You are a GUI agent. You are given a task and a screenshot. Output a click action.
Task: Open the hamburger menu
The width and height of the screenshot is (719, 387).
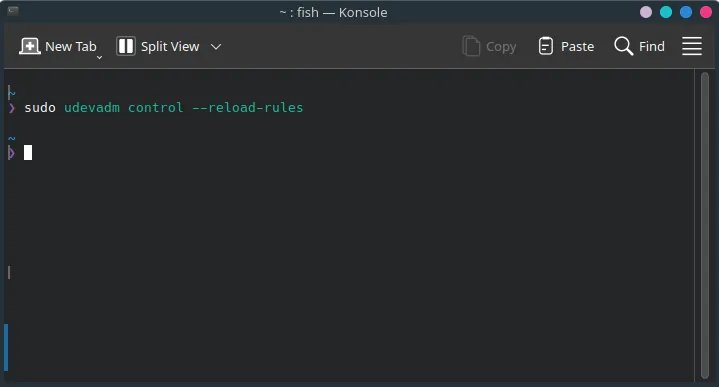coord(691,46)
